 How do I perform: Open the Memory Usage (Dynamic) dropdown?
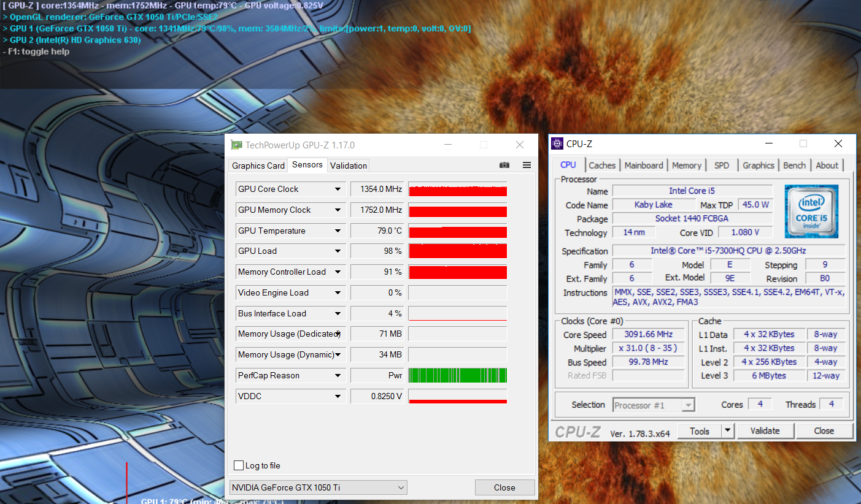[338, 355]
